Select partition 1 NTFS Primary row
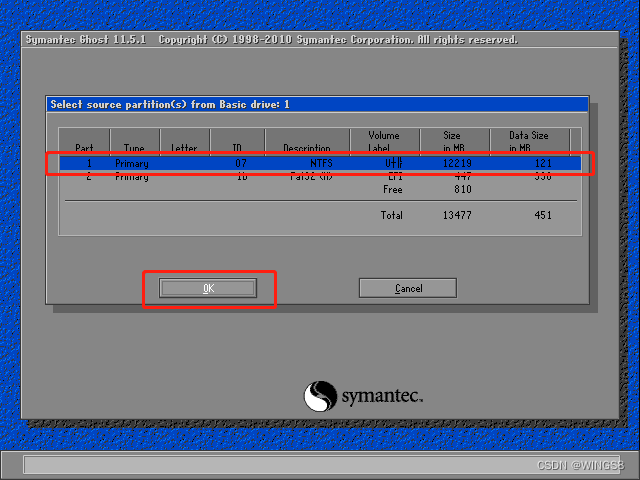This screenshot has width=640, height=480. tap(320, 163)
